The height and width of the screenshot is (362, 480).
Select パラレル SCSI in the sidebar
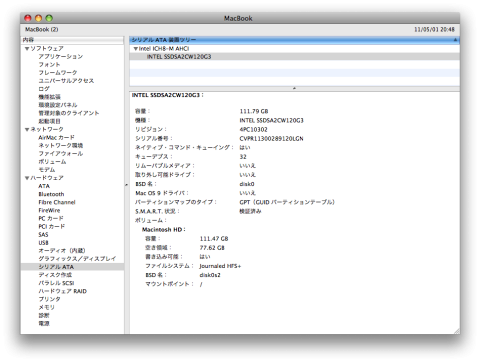pyautogui.click(x=56, y=283)
